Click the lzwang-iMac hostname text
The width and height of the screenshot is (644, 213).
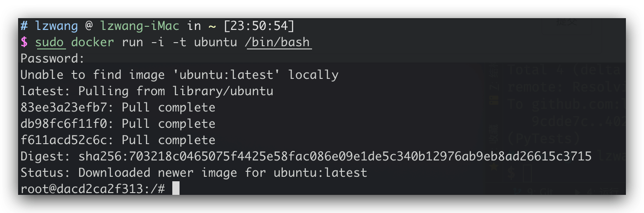point(140,26)
